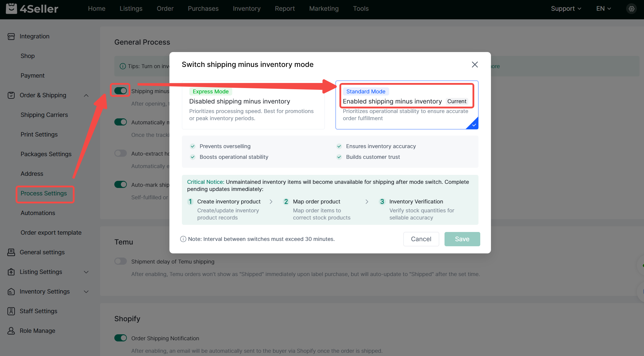Image resolution: width=644 pixels, height=356 pixels.
Task: Enable Shipment delay of Temu shipping
Action: pyautogui.click(x=121, y=261)
